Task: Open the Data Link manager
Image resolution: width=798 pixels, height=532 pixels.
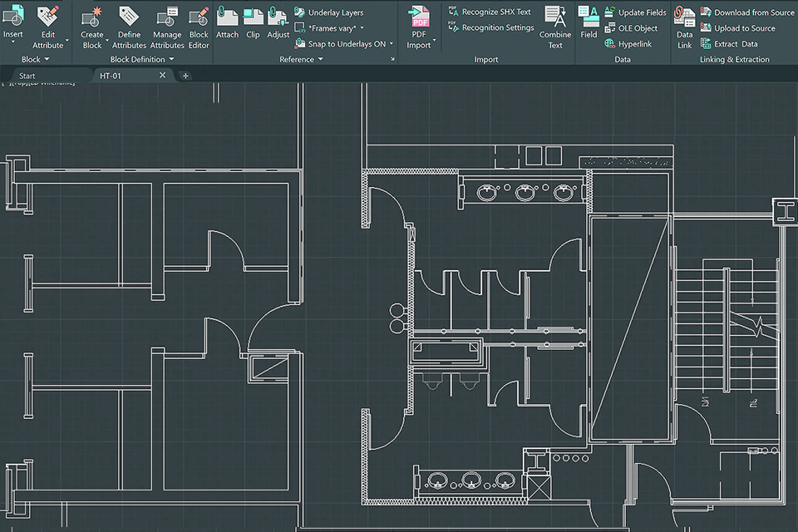Action: tap(684, 25)
